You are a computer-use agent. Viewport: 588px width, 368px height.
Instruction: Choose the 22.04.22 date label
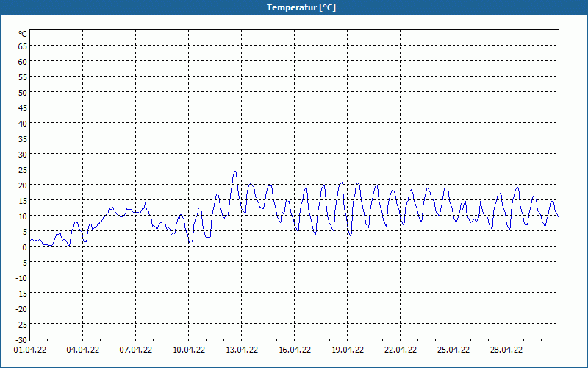coord(401,350)
